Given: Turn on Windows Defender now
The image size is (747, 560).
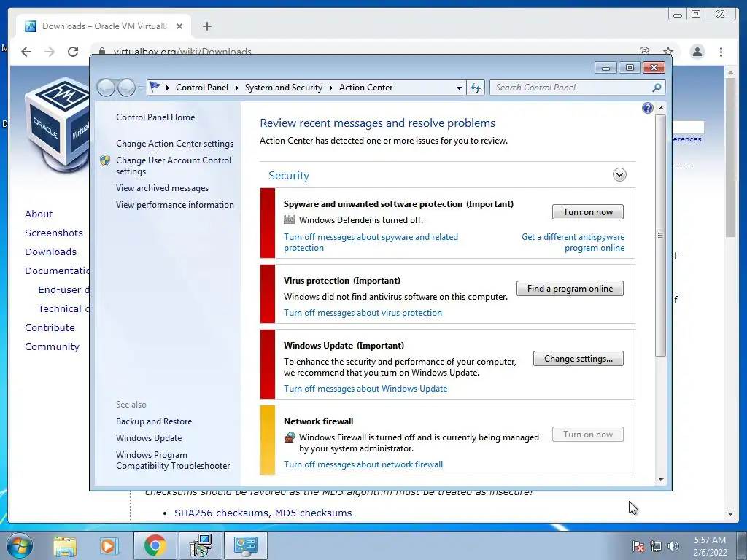Looking at the screenshot, I should [x=588, y=212].
